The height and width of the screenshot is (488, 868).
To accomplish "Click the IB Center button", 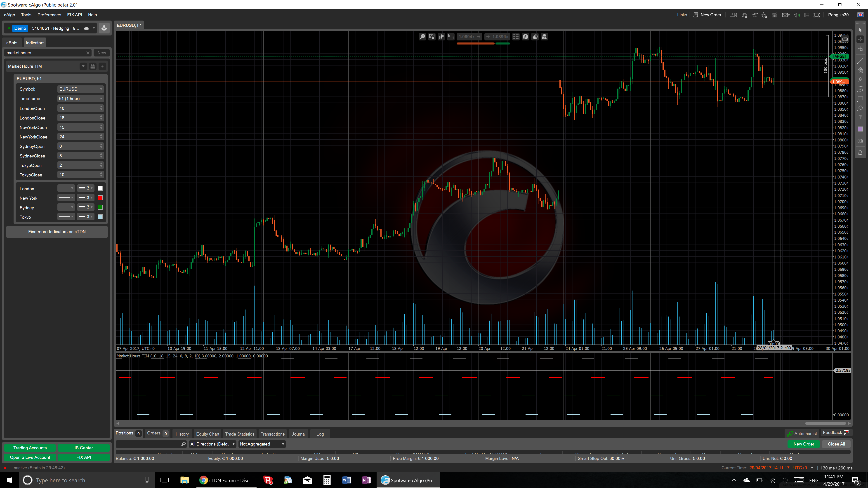I will click(x=84, y=448).
